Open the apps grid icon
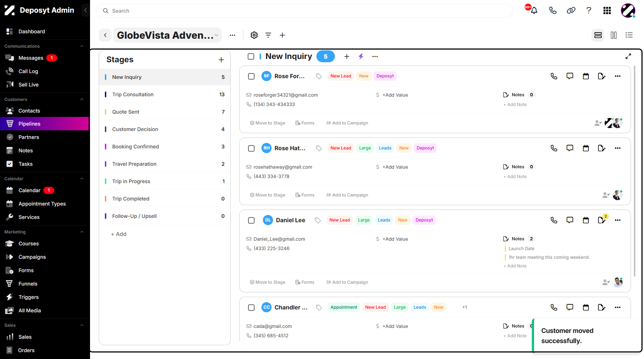 [607, 10]
